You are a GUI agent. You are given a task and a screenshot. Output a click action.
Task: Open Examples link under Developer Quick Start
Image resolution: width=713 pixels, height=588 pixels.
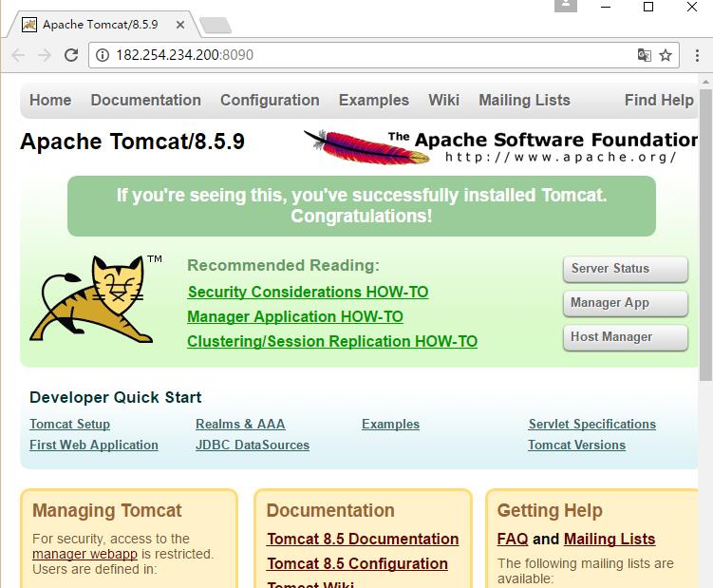pyautogui.click(x=390, y=425)
